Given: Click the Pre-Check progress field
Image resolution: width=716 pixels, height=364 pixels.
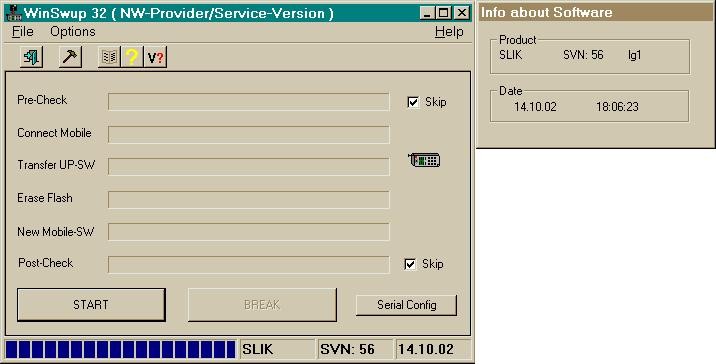Looking at the screenshot, I should 249,102.
